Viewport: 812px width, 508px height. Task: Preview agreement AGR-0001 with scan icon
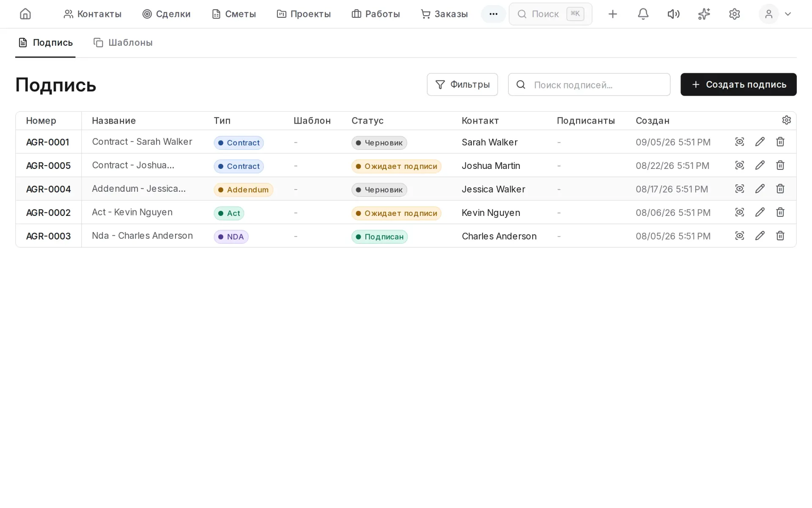pyautogui.click(x=739, y=142)
